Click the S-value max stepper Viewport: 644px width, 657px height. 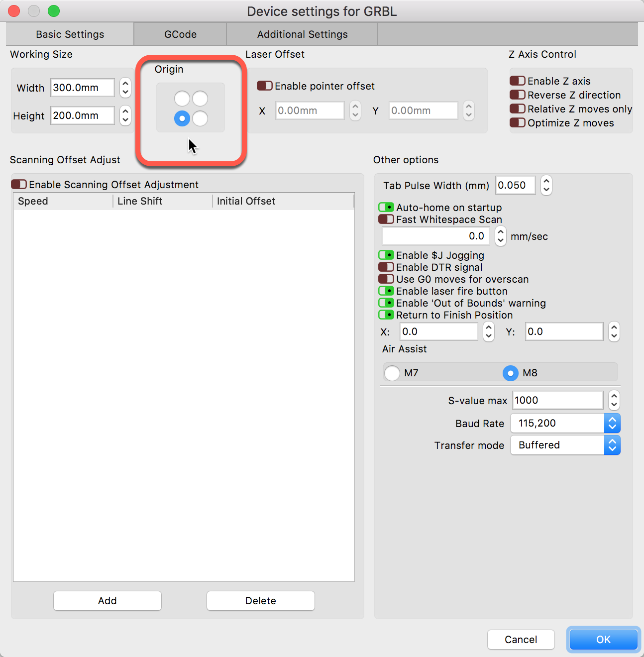click(614, 400)
